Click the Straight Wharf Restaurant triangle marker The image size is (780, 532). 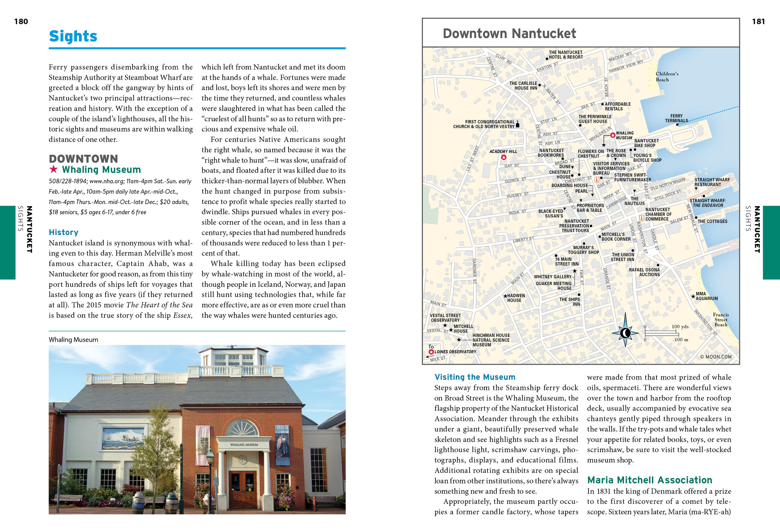point(696,189)
